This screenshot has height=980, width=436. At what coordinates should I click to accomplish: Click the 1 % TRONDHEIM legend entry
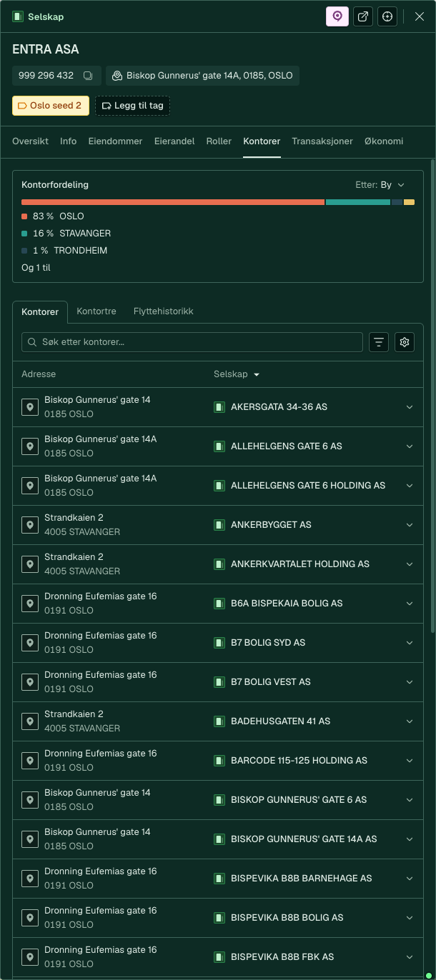tap(64, 251)
